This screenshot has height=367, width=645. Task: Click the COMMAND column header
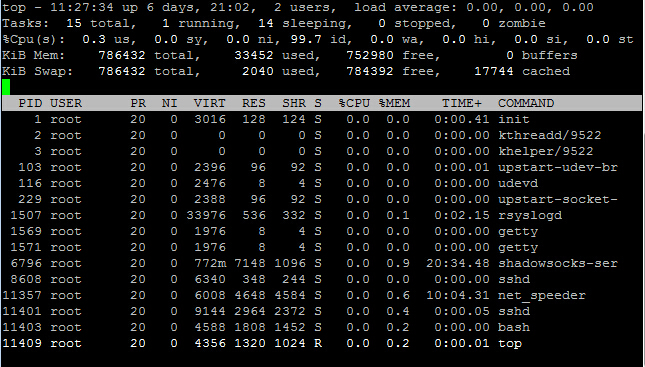pyautogui.click(x=526, y=103)
